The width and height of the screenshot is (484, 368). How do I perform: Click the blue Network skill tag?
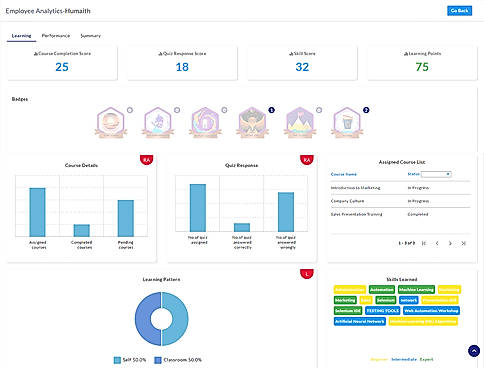coord(408,300)
